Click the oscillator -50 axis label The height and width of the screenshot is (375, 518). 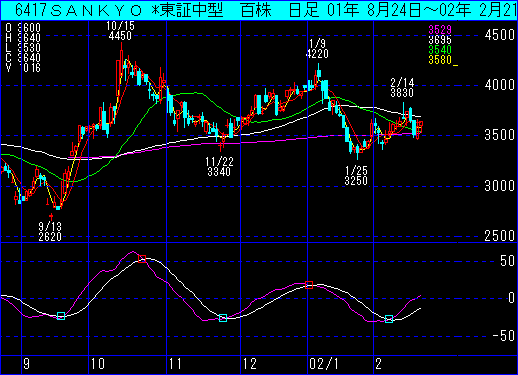(504, 336)
